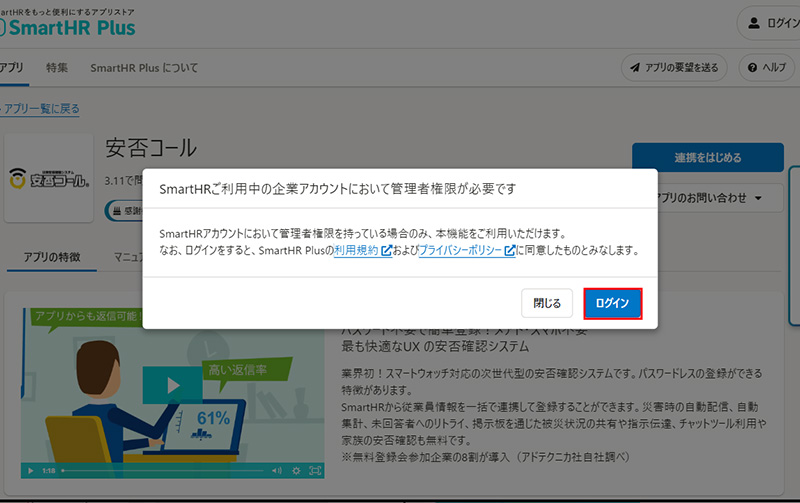
Task: Toggle the video volume speaker icon
Action: [x=277, y=471]
